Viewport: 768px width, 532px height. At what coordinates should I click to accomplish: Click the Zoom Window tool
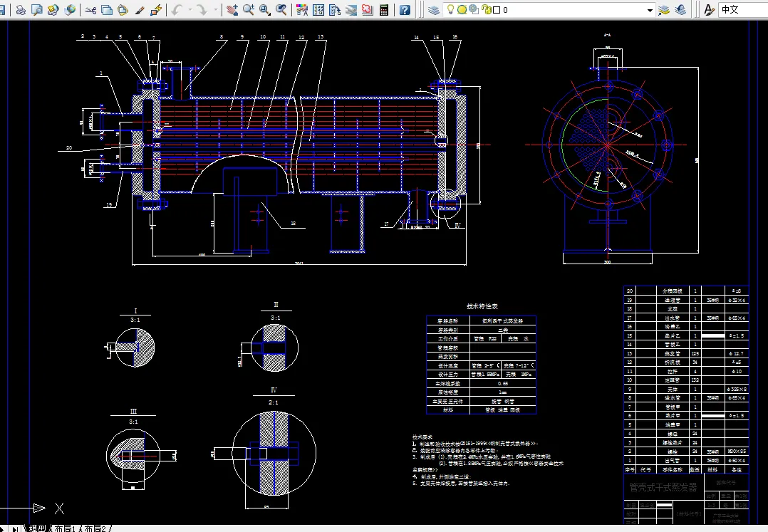point(265,9)
